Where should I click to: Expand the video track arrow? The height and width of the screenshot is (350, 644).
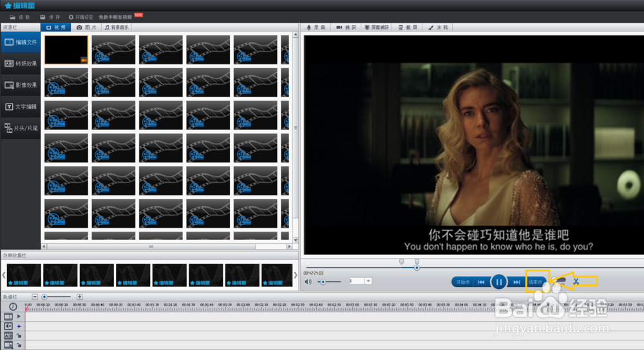click(19, 317)
